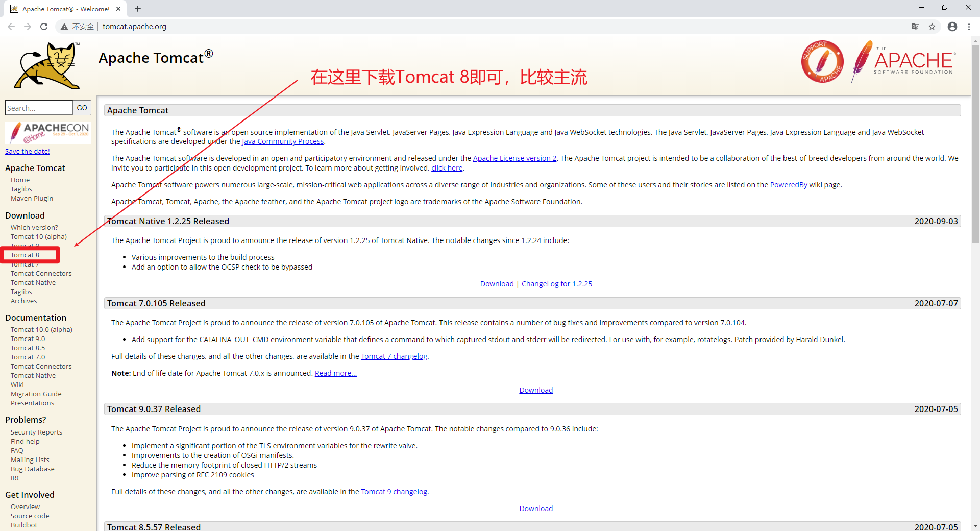Close the Apache Tomcat Welcome tab
The height and width of the screenshot is (531, 980).
click(x=118, y=9)
